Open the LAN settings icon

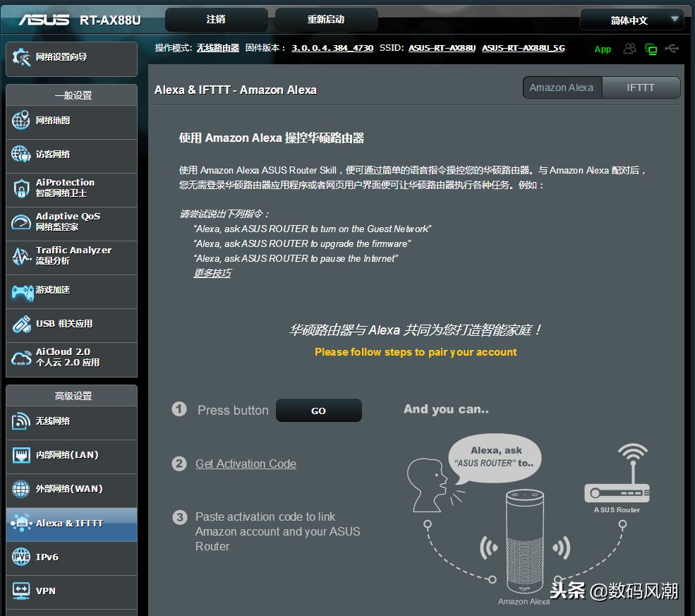coord(21,454)
